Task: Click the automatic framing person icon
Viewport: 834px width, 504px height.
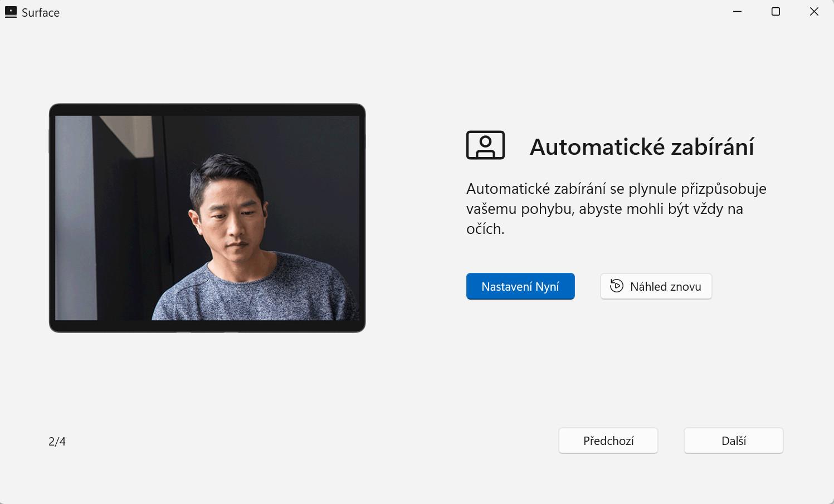Action: [485, 145]
